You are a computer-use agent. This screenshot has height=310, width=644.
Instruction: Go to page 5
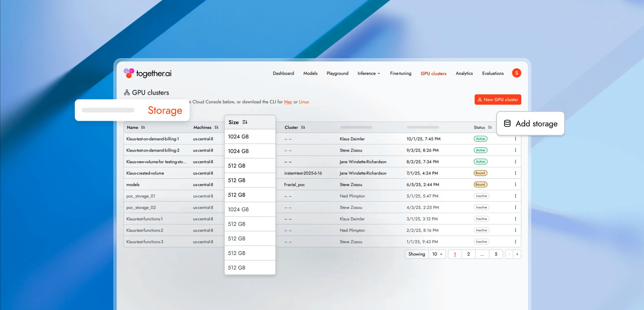click(496, 254)
